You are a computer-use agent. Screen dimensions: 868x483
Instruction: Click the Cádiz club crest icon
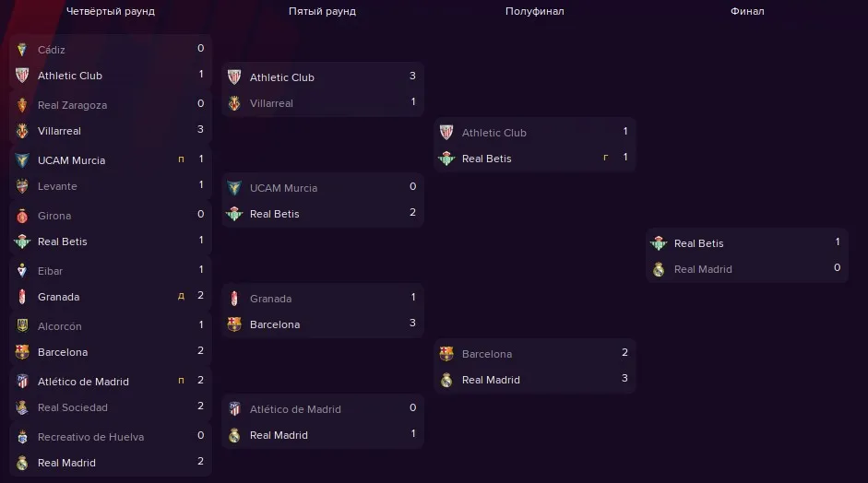pos(22,50)
